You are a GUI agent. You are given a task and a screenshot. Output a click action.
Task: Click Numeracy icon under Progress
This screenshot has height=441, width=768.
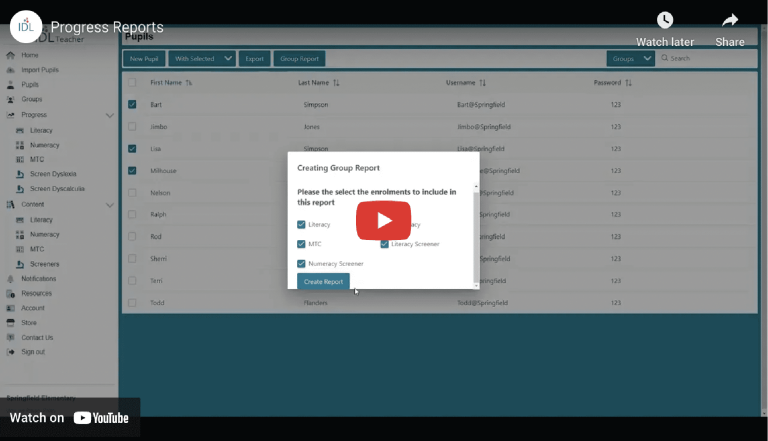[x=20, y=145]
